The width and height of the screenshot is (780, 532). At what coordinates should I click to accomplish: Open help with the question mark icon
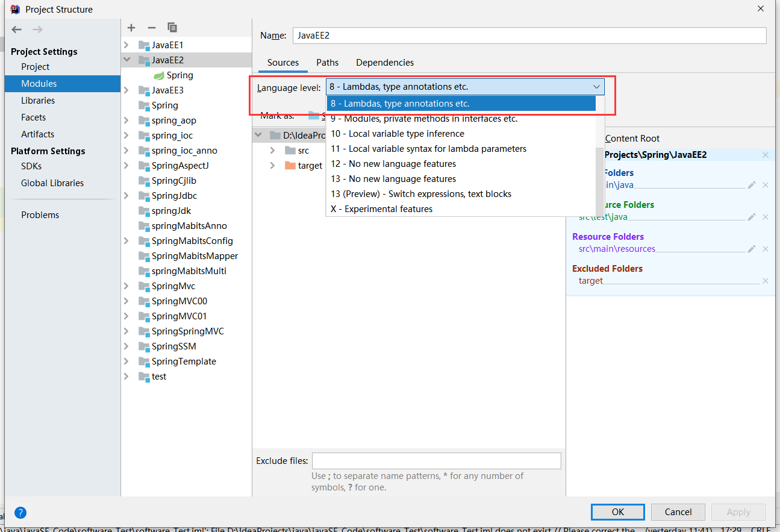(x=20, y=513)
